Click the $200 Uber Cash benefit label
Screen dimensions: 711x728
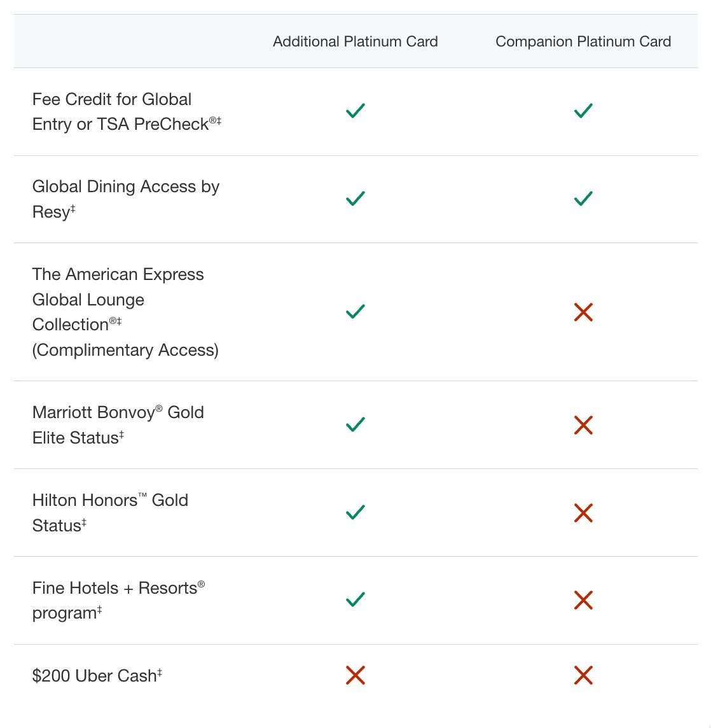coord(97,676)
